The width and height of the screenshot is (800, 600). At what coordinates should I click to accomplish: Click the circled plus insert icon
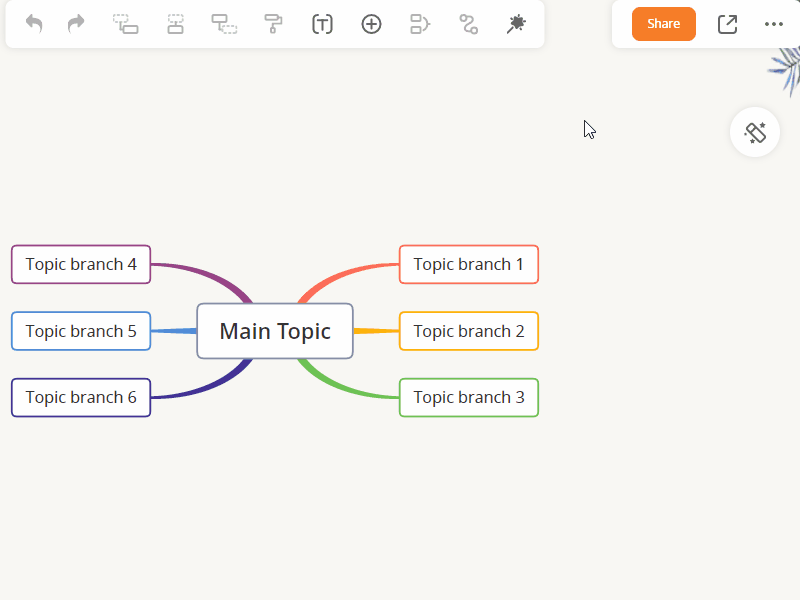pos(371,24)
